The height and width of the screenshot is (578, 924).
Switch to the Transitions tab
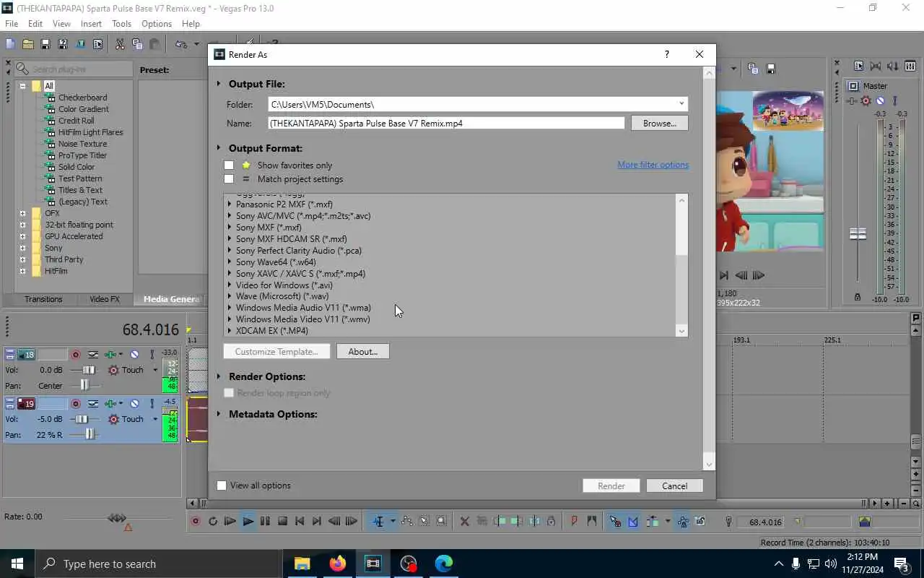[43, 299]
